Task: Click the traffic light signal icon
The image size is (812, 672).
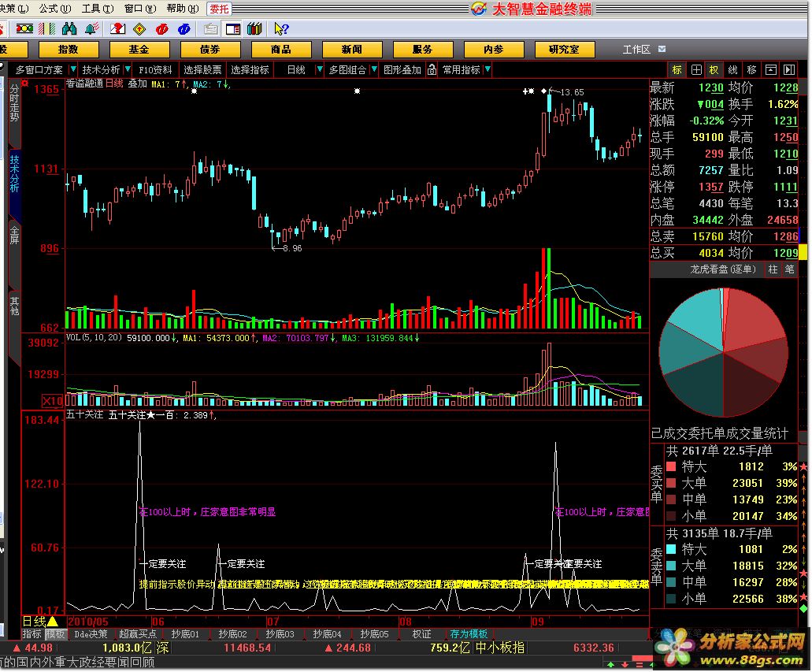Action: point(24,29)
